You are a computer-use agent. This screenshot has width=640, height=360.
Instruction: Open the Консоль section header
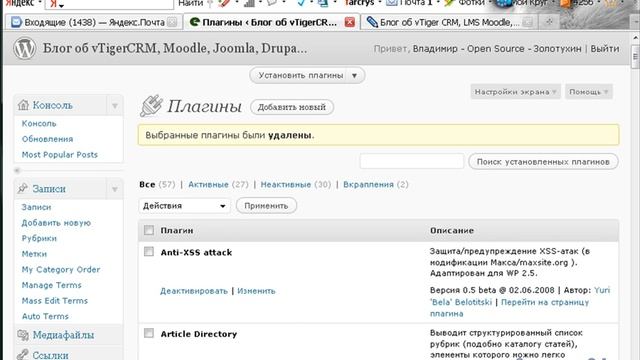53,105
